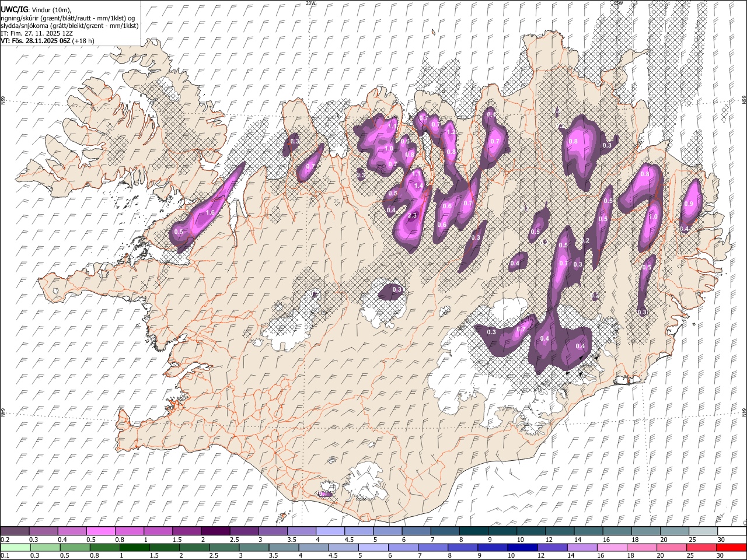Screen dimensions: 747x560
Task: Click the "(+18 h)" forecast offset text
Action: pos(83,41)
